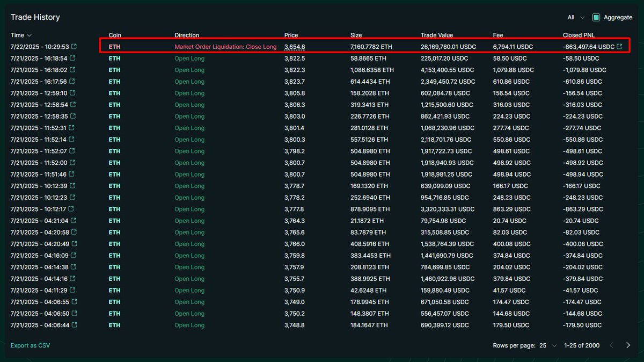Open external link icon beside 7/21/2025 - 04:20:58
The image size is (644, 362).
pyautogui.click(x=74, y=232)
